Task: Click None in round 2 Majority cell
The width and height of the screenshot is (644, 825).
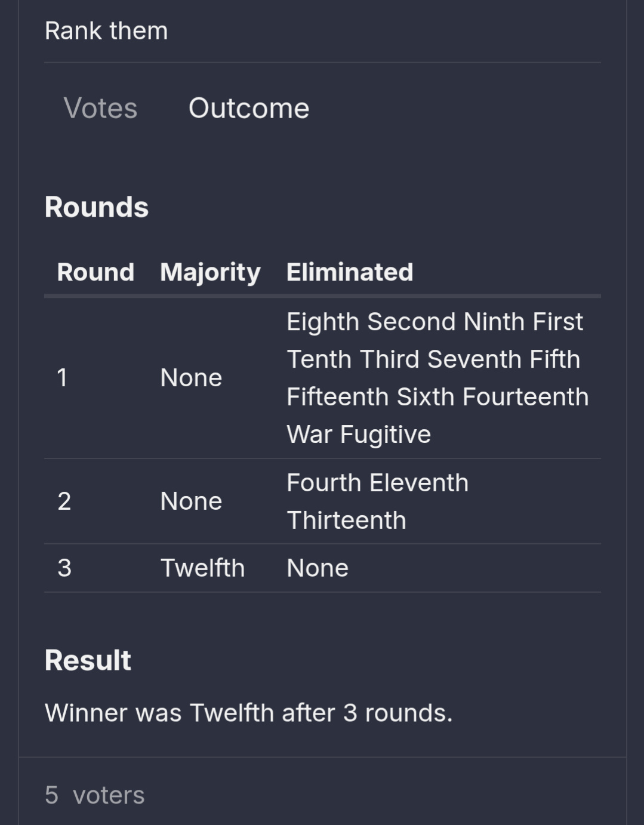Action: pyautogui.click(x=191, y=501)
